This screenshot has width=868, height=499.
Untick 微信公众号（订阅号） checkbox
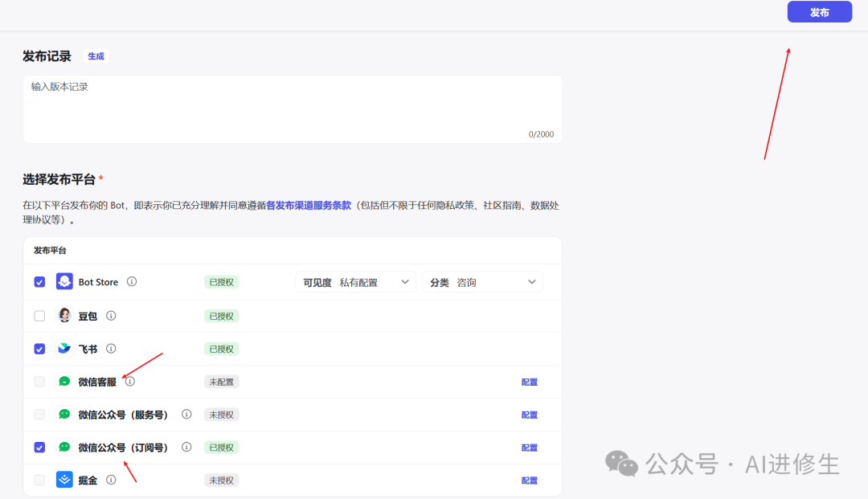(39, 448)
